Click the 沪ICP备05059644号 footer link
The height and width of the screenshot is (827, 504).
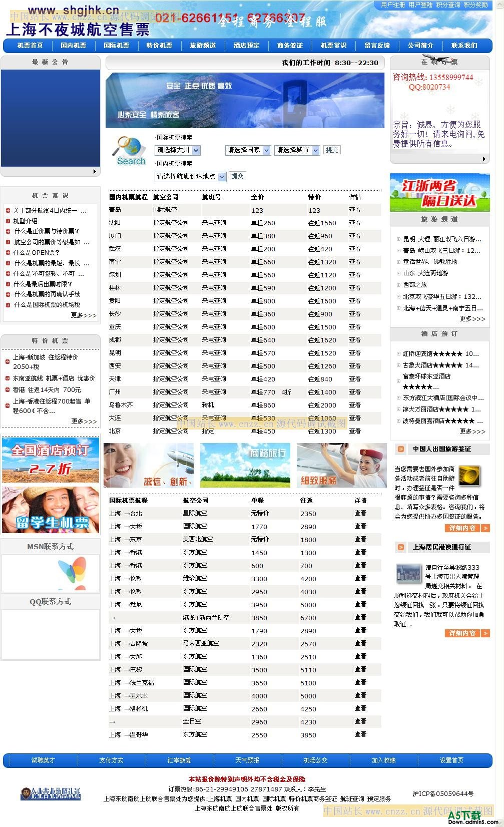pos(443,794)
